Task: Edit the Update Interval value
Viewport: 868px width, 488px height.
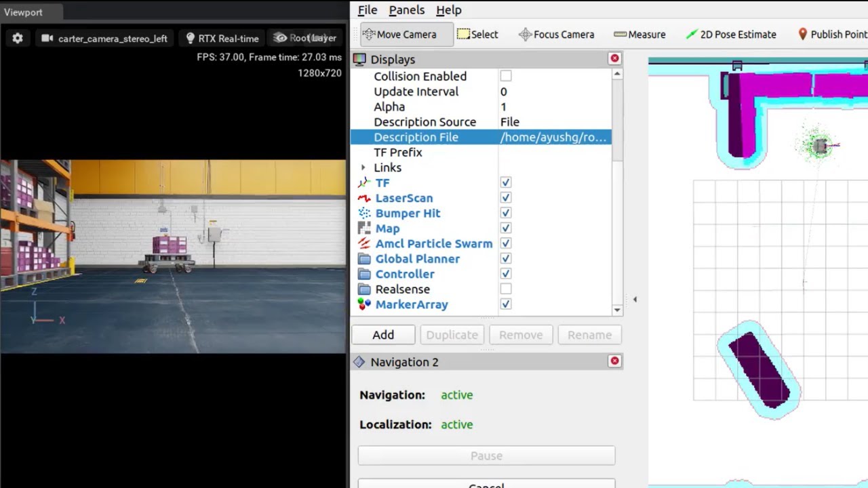Action: coord(555,91)
